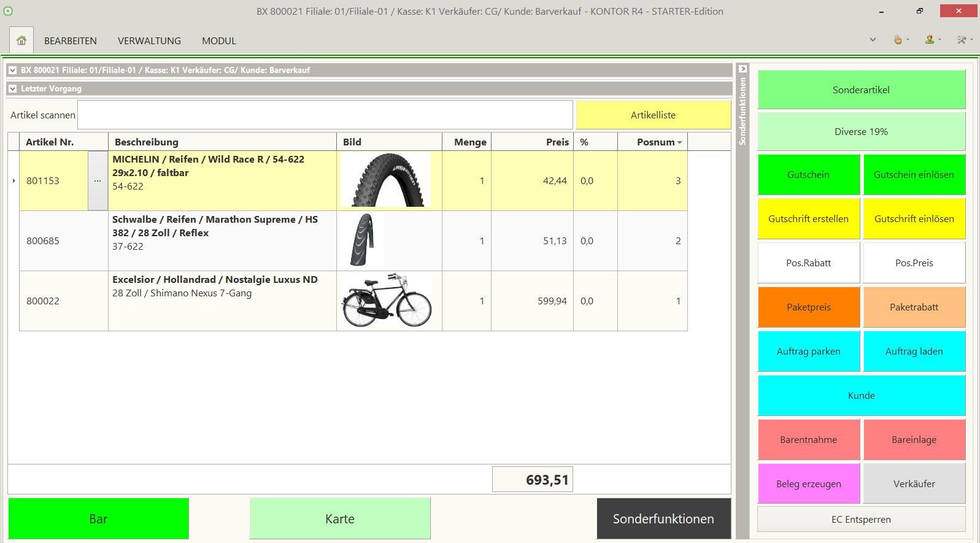Open the Home tab icon
The width and height of the screenshot is (980, 543).
coord(21,40)
